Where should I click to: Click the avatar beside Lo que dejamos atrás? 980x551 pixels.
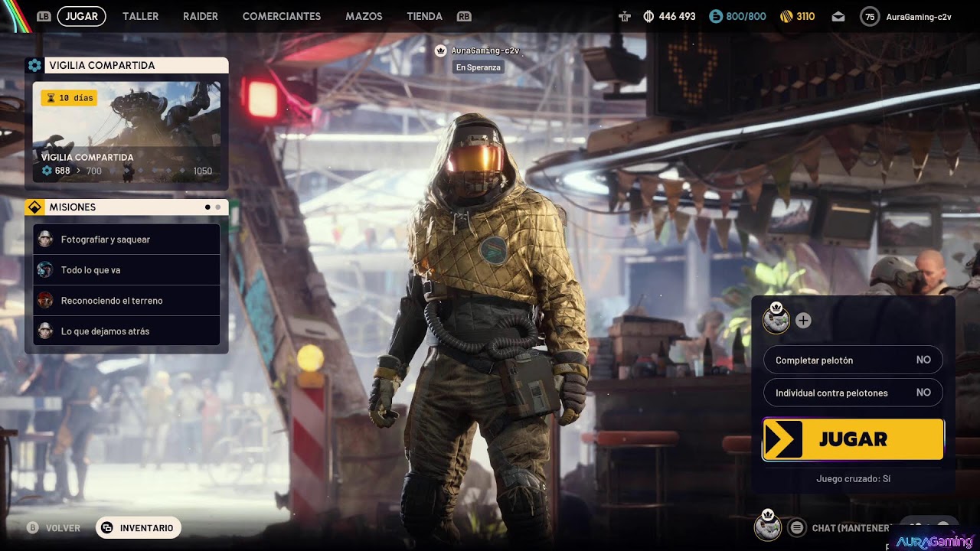click(45, 331)
